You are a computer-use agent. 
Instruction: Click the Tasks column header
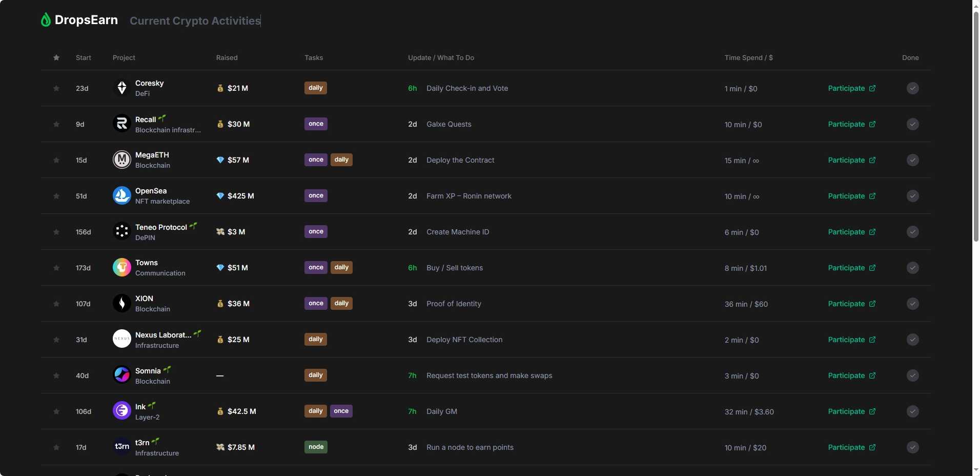point(314,58)
